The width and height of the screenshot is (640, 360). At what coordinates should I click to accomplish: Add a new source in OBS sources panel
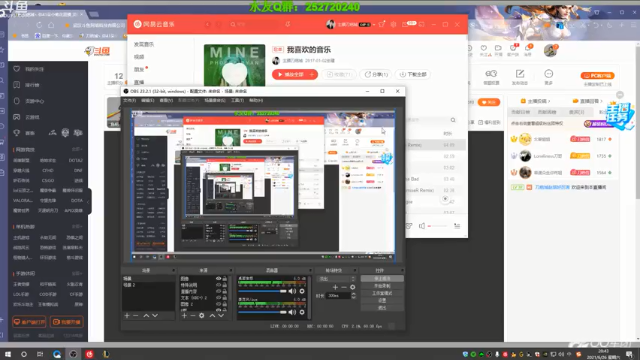pos(184,316)
